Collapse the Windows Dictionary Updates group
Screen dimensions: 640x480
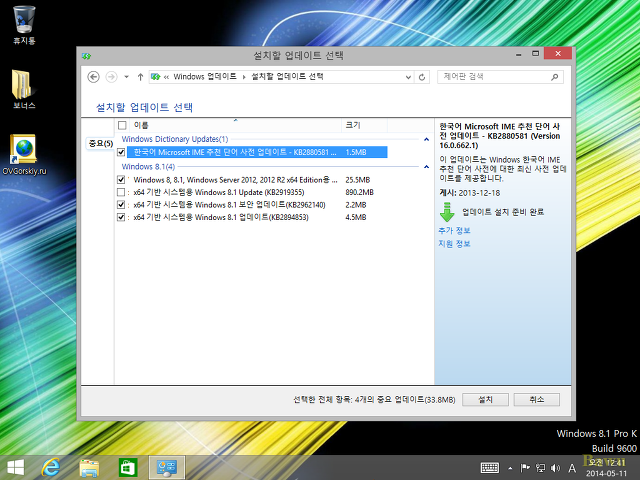tap(427, 140)
